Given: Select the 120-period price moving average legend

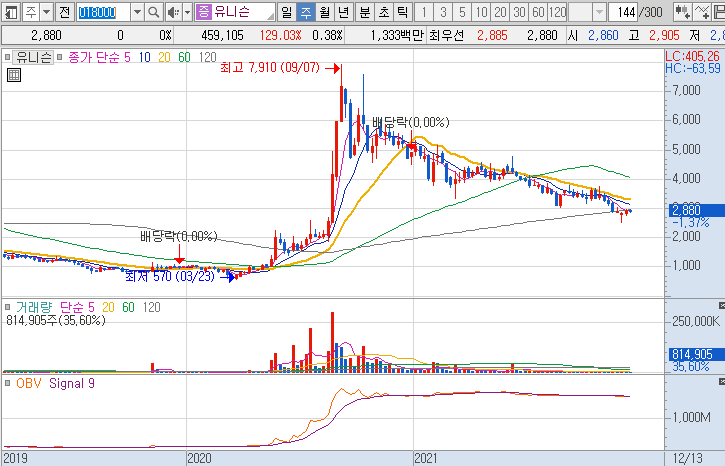Looking at the screenshot, I should [x=208, y=57].
